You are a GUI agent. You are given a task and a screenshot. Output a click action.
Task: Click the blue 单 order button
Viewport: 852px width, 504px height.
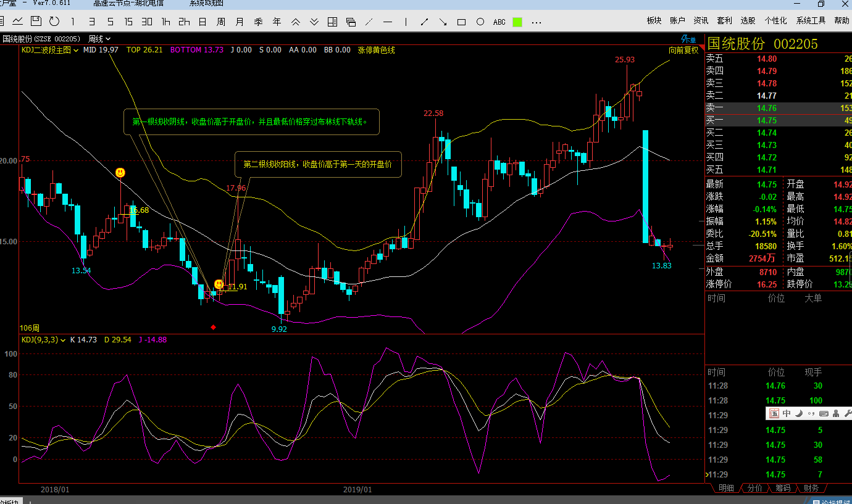coord(688,39)
